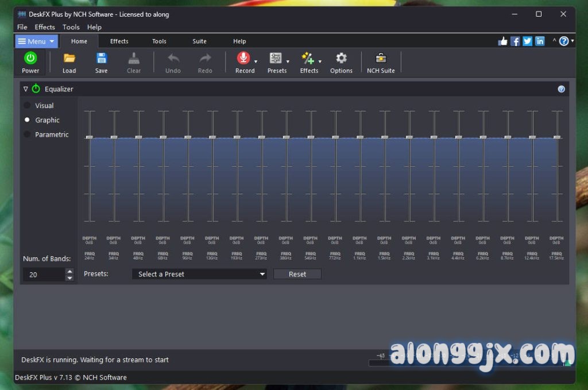
Task: Click the Load folder icon
Action: coord(69,58)
